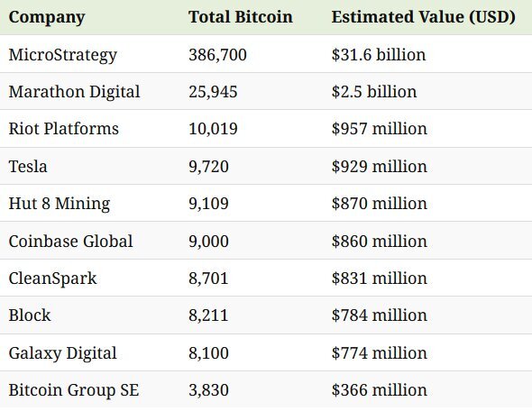This screenshot has width=532, height=411.
Task: Click the Bitcoin Group SE cell
Action: (74, 390)
